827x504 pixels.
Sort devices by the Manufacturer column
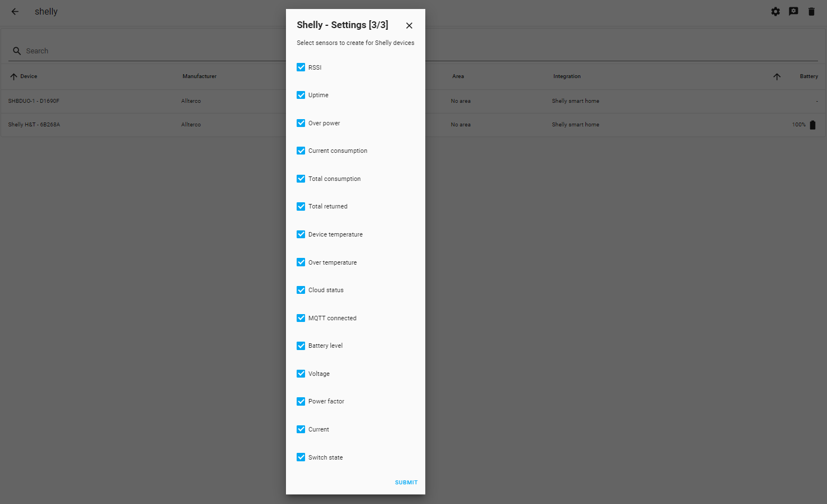(199, 76)
